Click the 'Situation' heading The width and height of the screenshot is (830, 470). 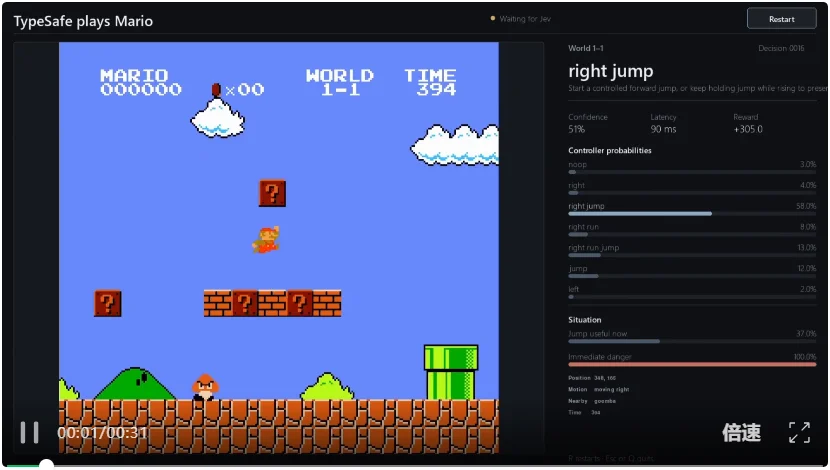(584, 320)
